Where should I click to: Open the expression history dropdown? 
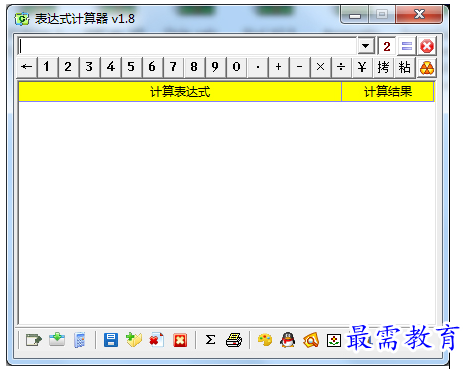[x=366, y=46]
